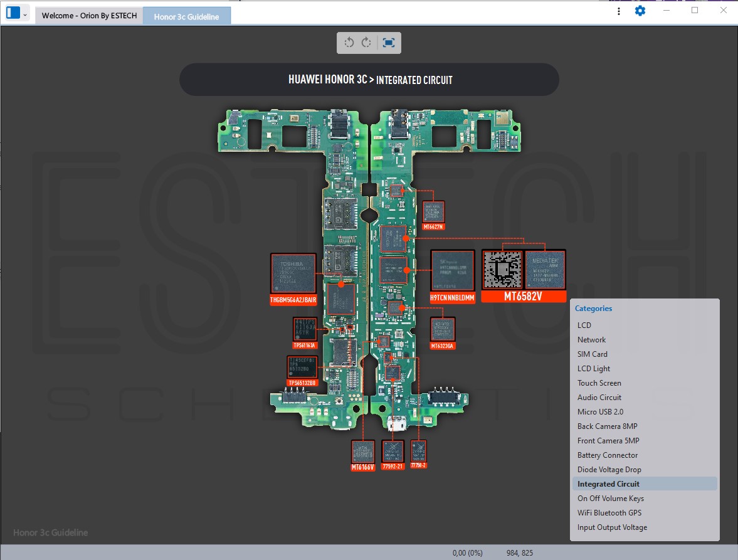Open the SIM Card category
The height and width of the screenshot is (560, 738).
pyautogui.click(x=592, y=354)
